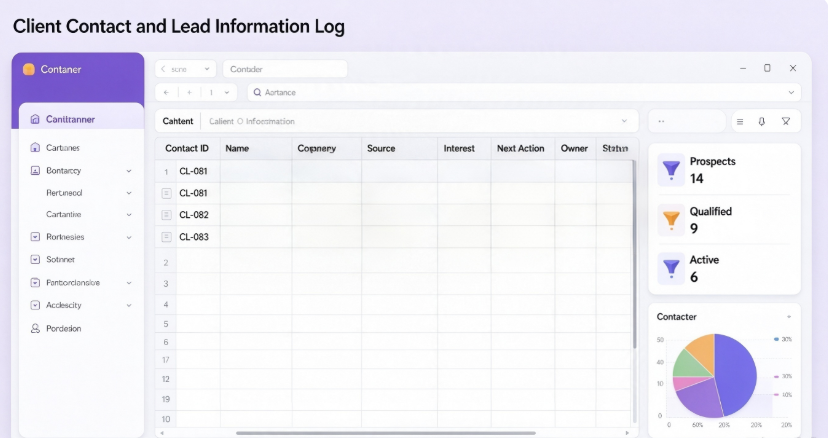The height and width of the screenshot is (438, 828).
Task: Open the Calient Infoormation dropdown chevron
Action: pos(624,121)
